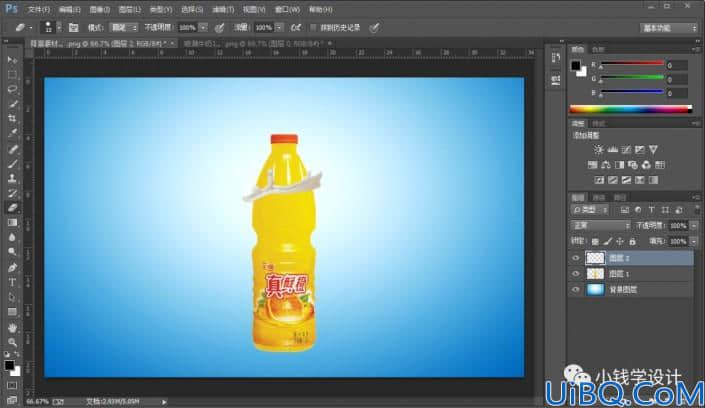This screenshot has height=408, width=705.
Task: Select the Crop tool
Action: [12, 119]
